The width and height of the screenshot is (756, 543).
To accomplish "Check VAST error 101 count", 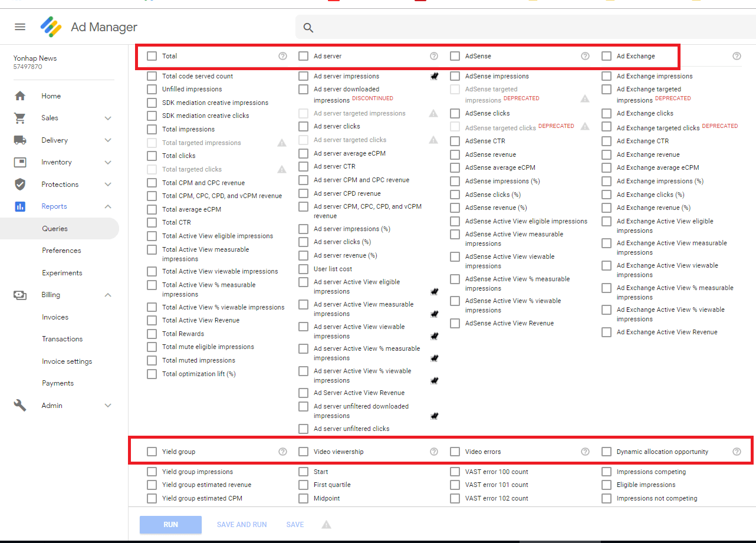I will pos(455,485).
